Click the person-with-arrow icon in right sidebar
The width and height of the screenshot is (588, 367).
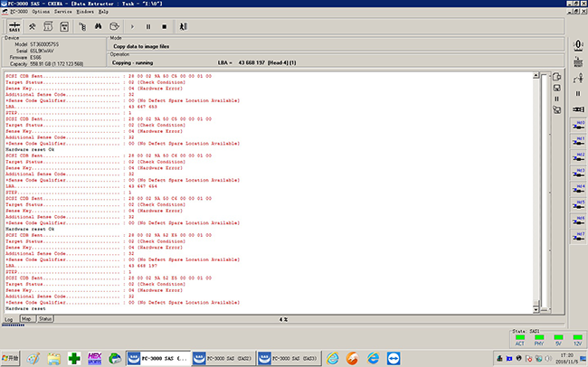(x=578, y=78)
